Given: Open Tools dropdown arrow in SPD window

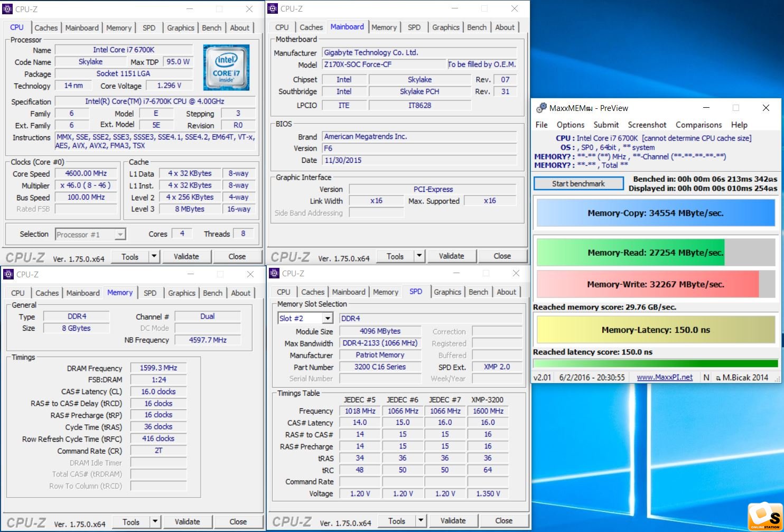Looking at the screenshot, I should coord(421,521).
